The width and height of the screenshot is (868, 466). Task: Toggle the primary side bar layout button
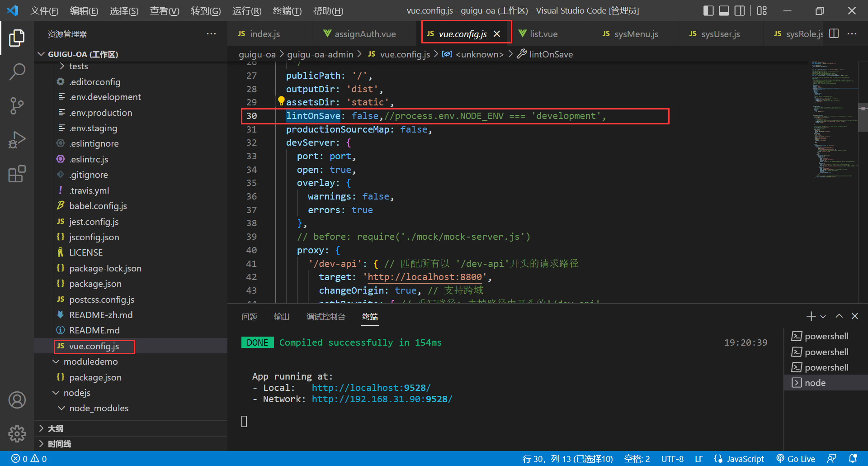(708, 10)
